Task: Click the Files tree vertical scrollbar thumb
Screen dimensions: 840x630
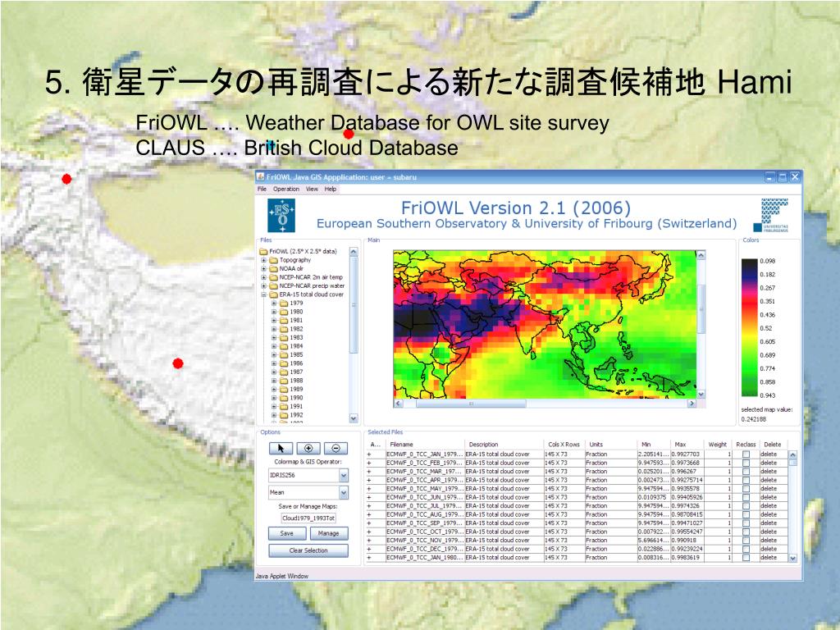Action: [354, 305]
